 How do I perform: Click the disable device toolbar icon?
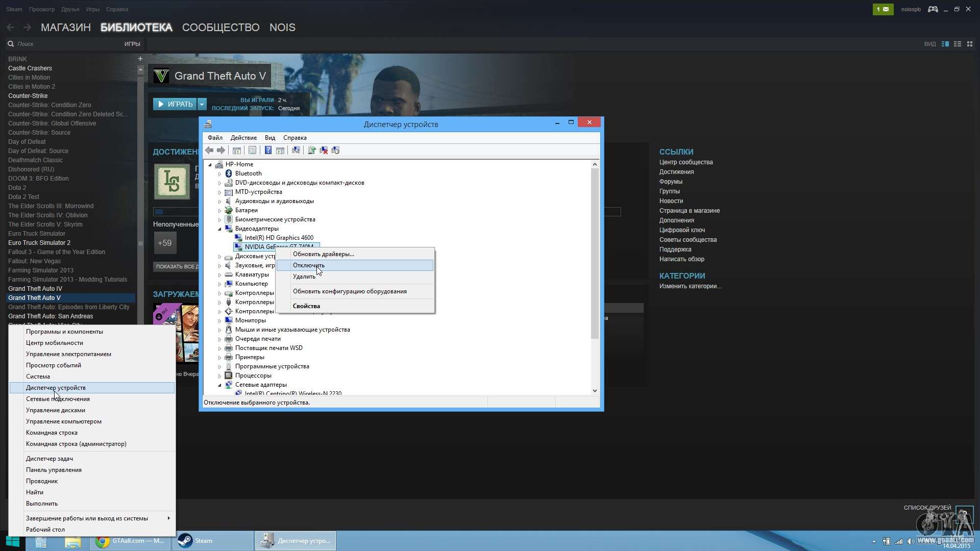pos(335,151)
